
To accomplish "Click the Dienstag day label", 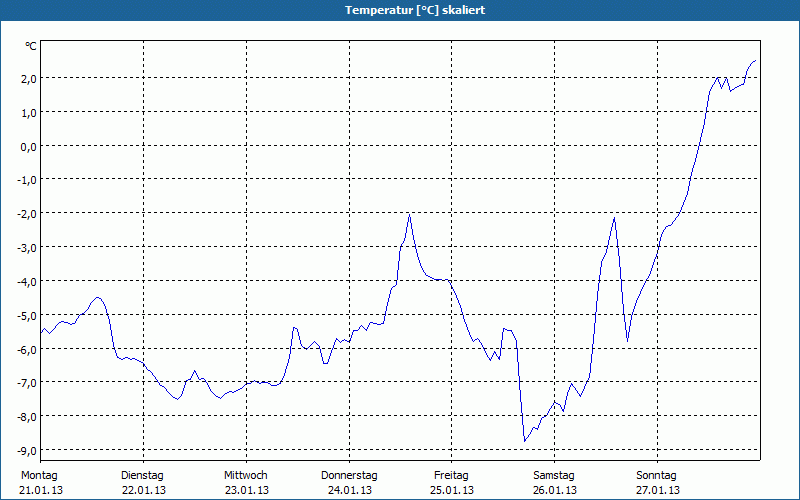I will tap(142, 476).
